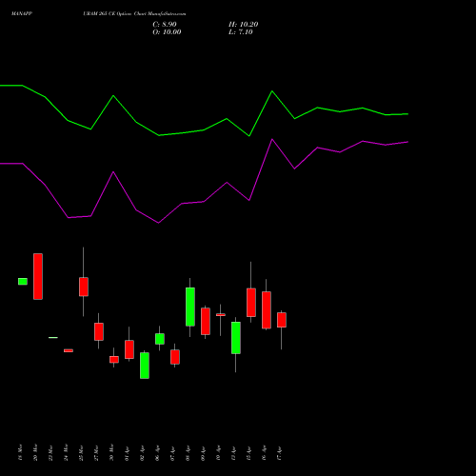This screenshot has width=476, height=476.
Task: Click the 20 Mar date label
Action: click(35, 452)
